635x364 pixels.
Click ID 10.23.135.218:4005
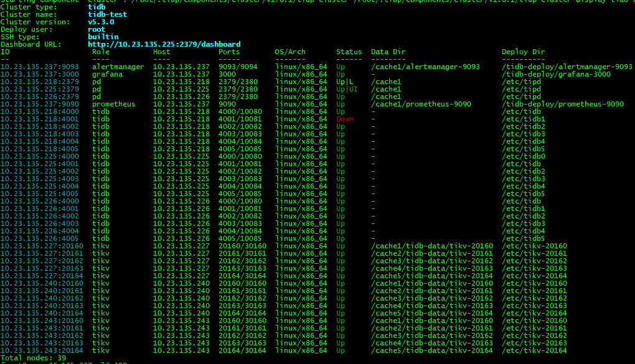point(40,149)
